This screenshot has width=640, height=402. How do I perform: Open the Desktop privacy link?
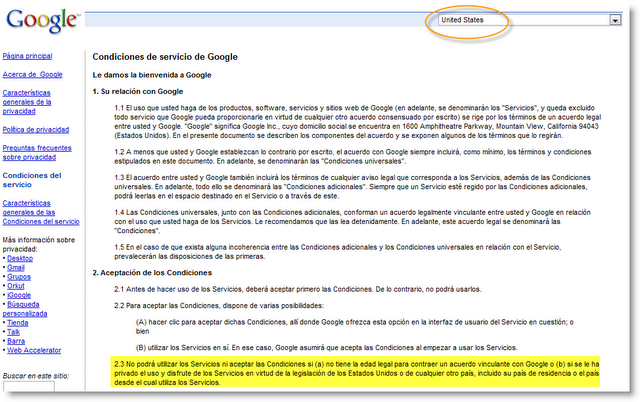click(x=20, y=258)
